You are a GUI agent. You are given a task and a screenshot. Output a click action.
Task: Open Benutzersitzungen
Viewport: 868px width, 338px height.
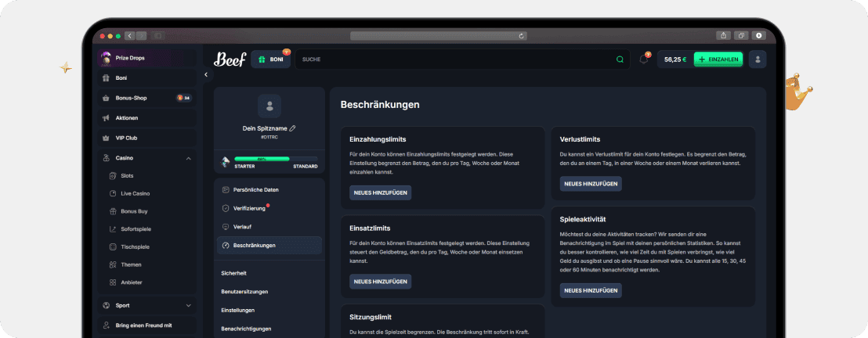pyautogui.click(x=244, y=292)
